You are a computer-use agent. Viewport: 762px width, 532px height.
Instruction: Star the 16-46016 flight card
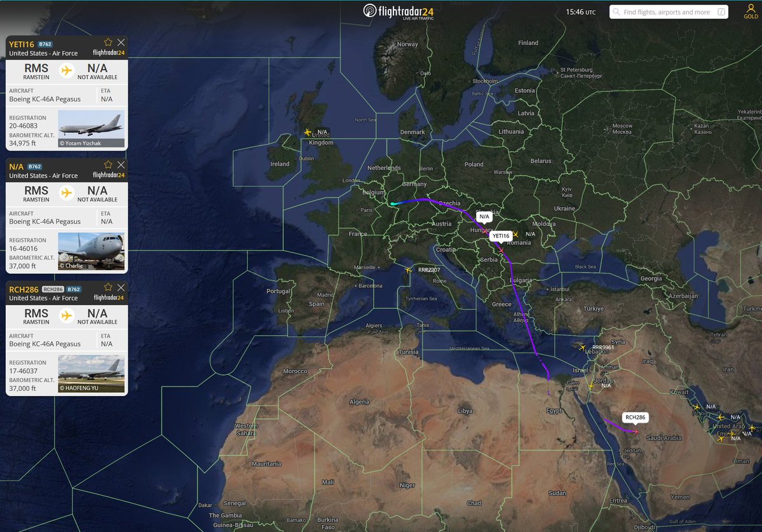(x=108, y=165)
